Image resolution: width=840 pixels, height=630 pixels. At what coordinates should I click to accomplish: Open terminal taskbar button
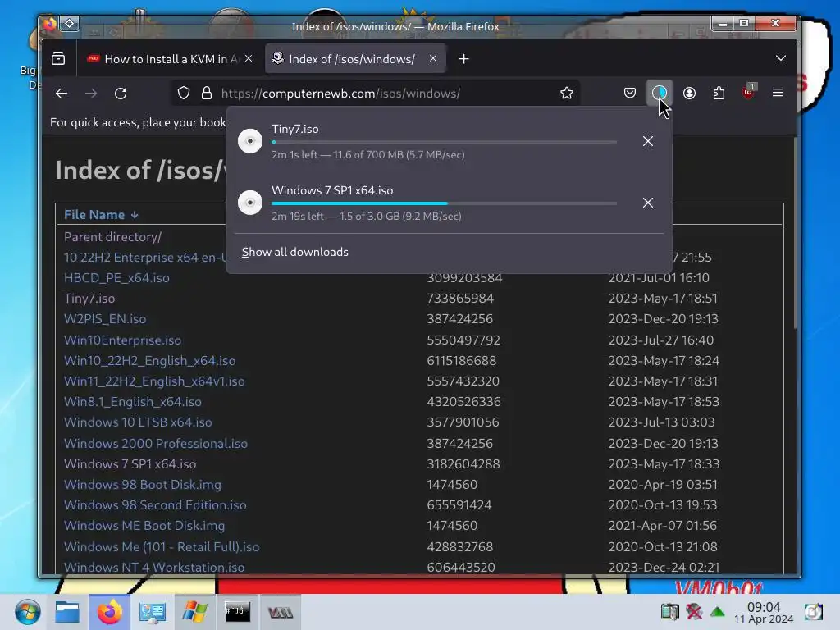(237, 612)
